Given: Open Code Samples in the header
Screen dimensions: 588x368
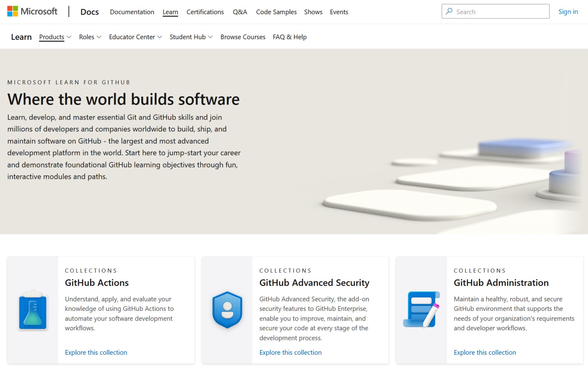Looking at the screenshot, I should pyautogui.click(x=276, y=12).
